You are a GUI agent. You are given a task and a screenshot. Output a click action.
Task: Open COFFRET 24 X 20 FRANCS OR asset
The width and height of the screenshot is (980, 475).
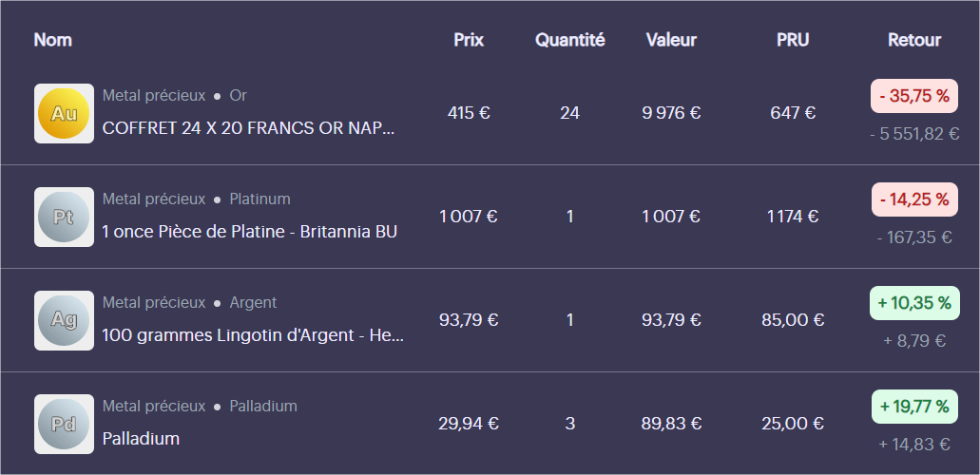[x=248, y=128]
